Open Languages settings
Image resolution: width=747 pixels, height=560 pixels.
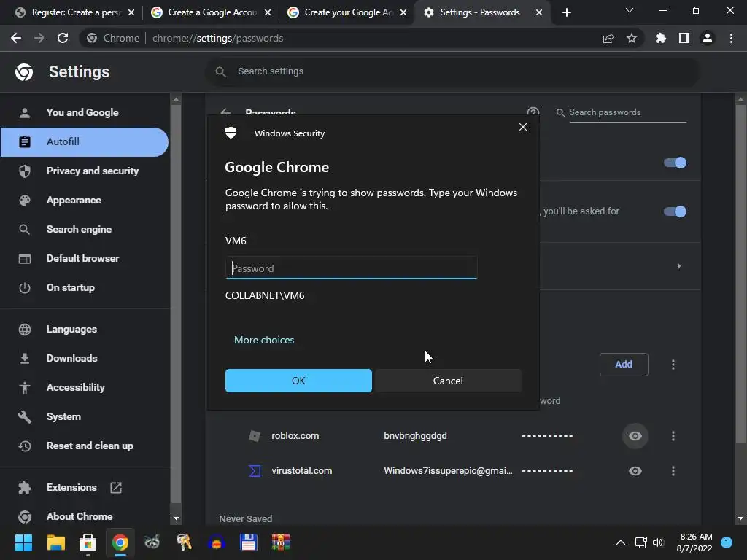pyautogui.click(x=85, y=329)
